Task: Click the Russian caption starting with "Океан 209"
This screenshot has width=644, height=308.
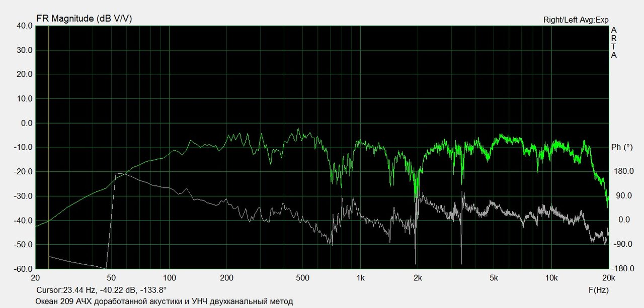Action: [x=164, y=301]
